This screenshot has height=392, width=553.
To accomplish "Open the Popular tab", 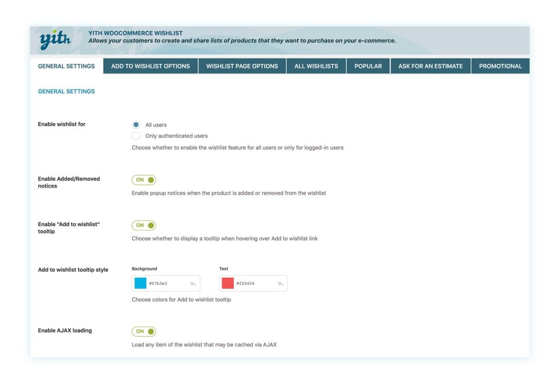I will 368,66.
